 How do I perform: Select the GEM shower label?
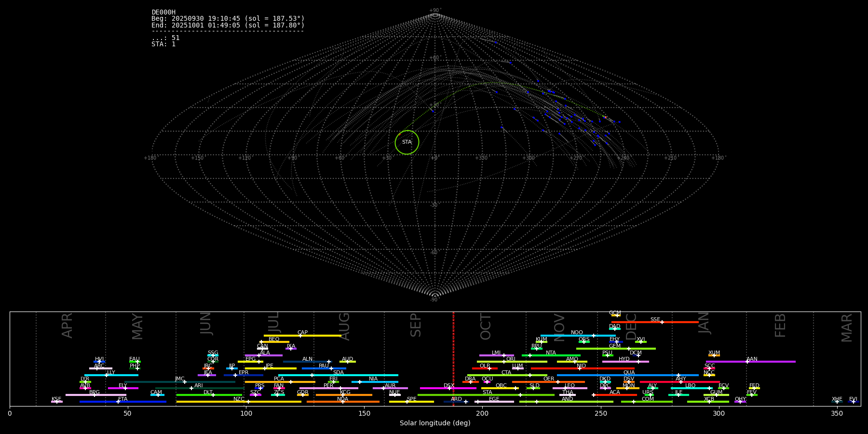tap(615, 346)
